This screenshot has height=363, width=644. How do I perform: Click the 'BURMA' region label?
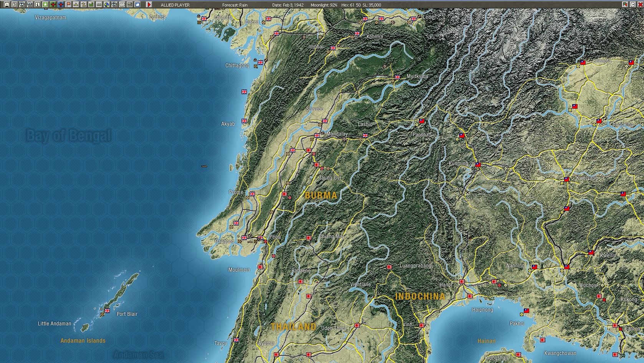(x=321, y=195)
